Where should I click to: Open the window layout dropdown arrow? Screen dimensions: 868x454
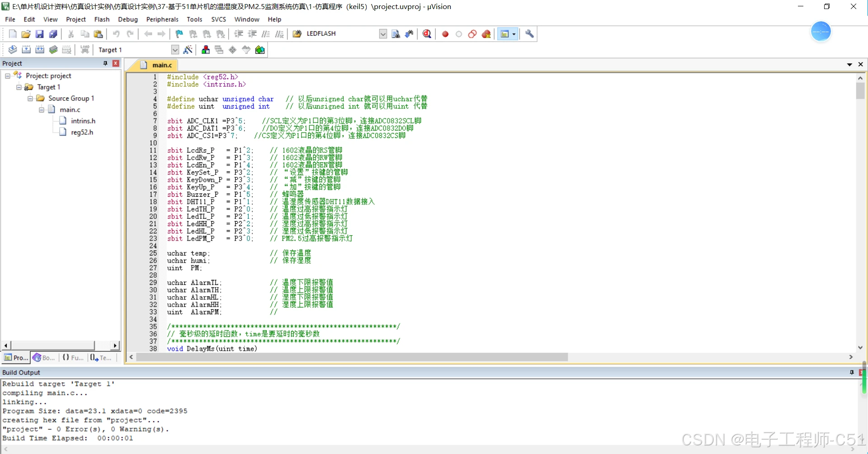514,34
